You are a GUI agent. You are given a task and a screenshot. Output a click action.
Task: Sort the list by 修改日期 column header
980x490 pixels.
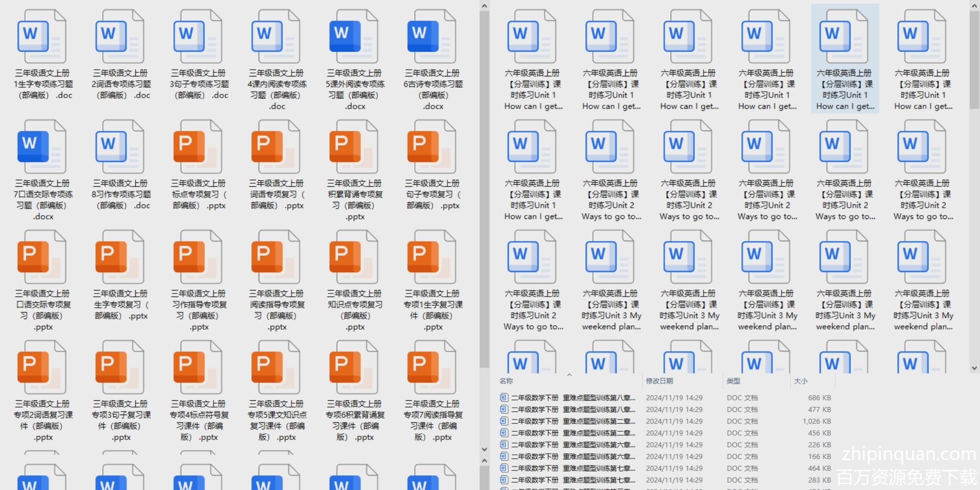(660, 381)
